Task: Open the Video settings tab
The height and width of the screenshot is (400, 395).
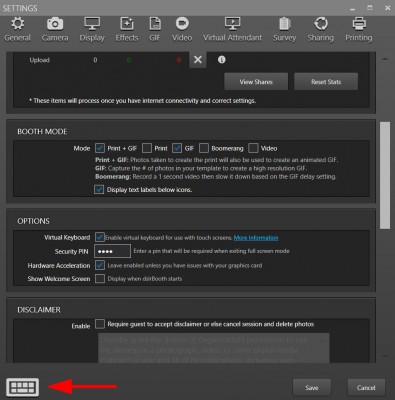Action: tap(182, 30)
